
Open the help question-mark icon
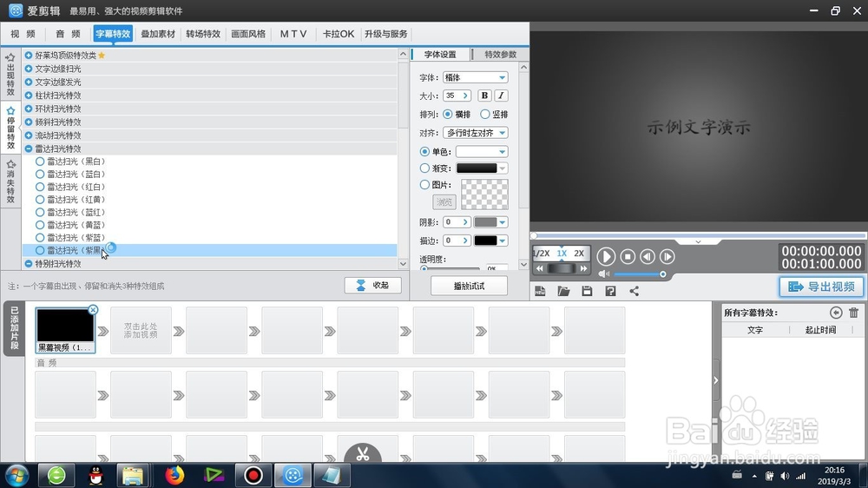coord(610,291)
